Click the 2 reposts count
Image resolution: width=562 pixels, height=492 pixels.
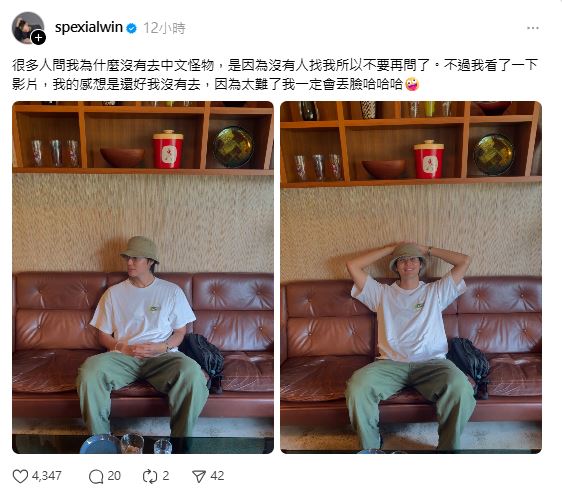coord(166,476)
